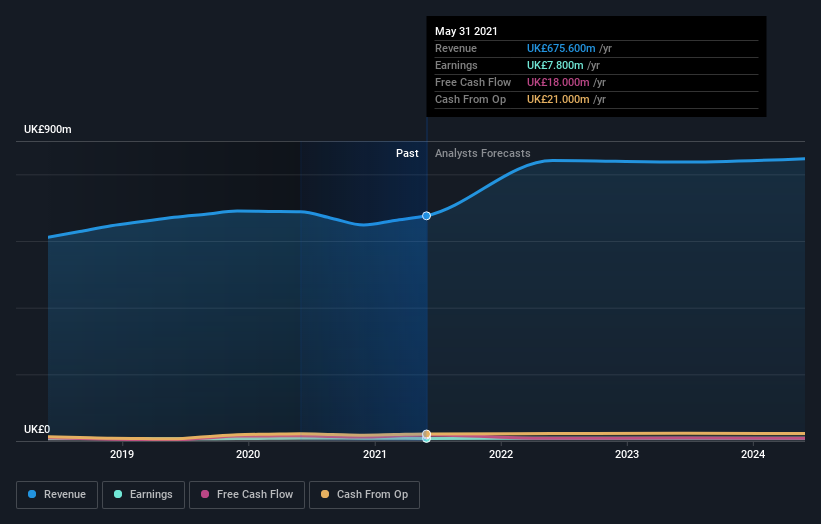This screenshot has height=524, width=821.
Task: Click the 2023 x-axis label
Action: pos(627,454)
